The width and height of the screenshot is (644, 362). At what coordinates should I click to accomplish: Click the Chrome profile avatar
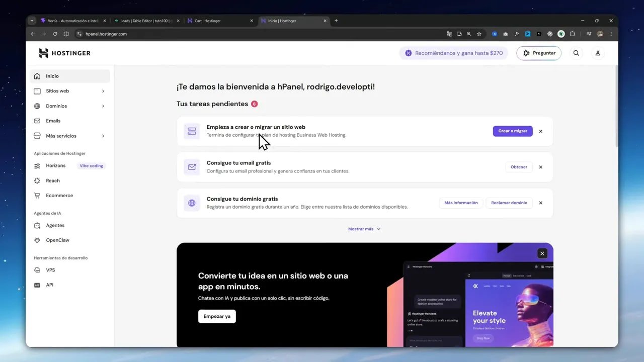pyautogui.click(x=600, y=34)
